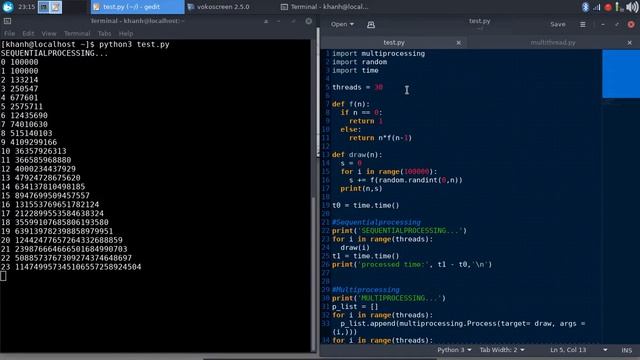
Task: Close the multithread.py tab
Action: pos(629,42)
